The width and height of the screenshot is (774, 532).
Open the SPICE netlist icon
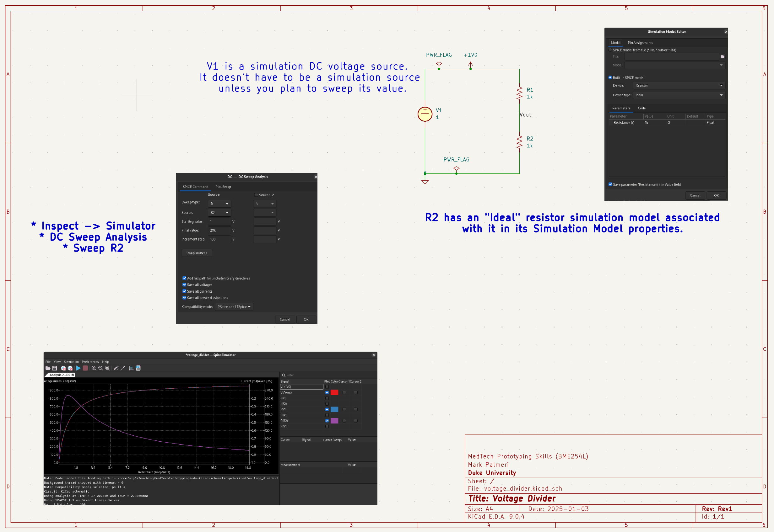pyautogui.click(x=138, y=368)
